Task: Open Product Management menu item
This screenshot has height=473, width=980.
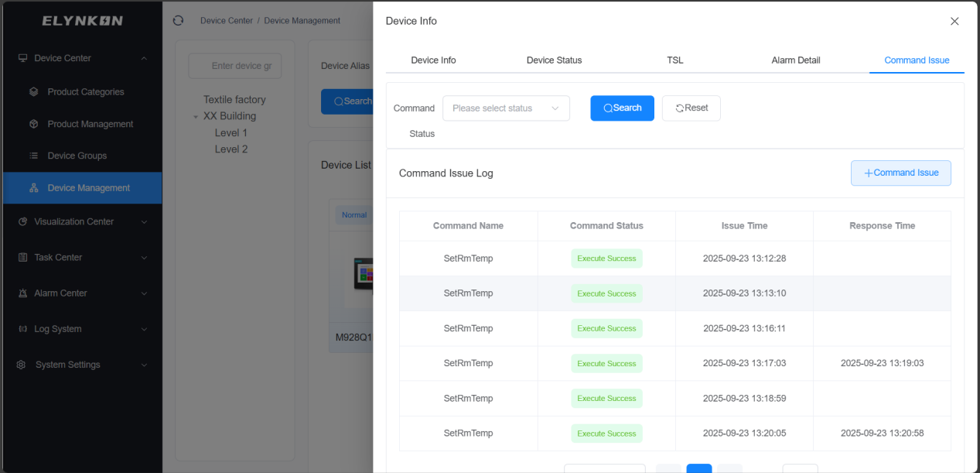Action: [x=81, y=124]
